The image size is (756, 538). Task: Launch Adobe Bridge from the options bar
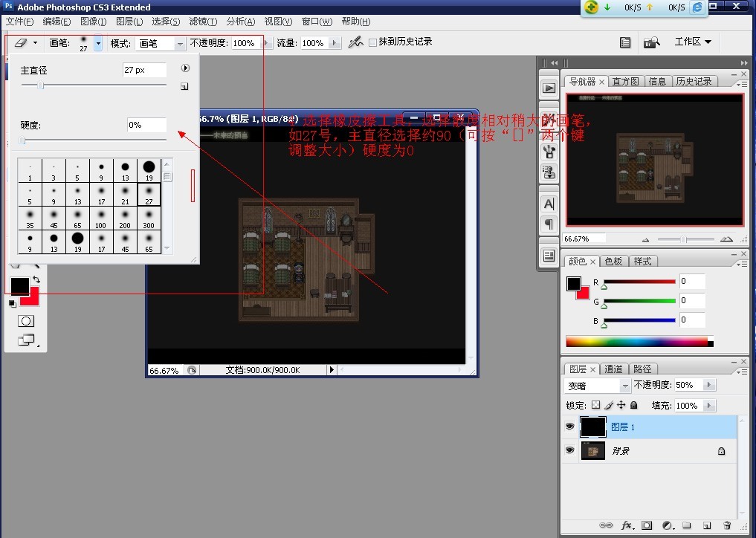click(x=651, y=42)
